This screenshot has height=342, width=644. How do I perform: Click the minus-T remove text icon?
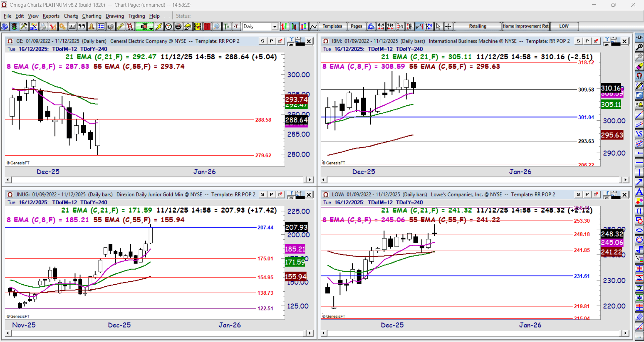coord(236,26)
